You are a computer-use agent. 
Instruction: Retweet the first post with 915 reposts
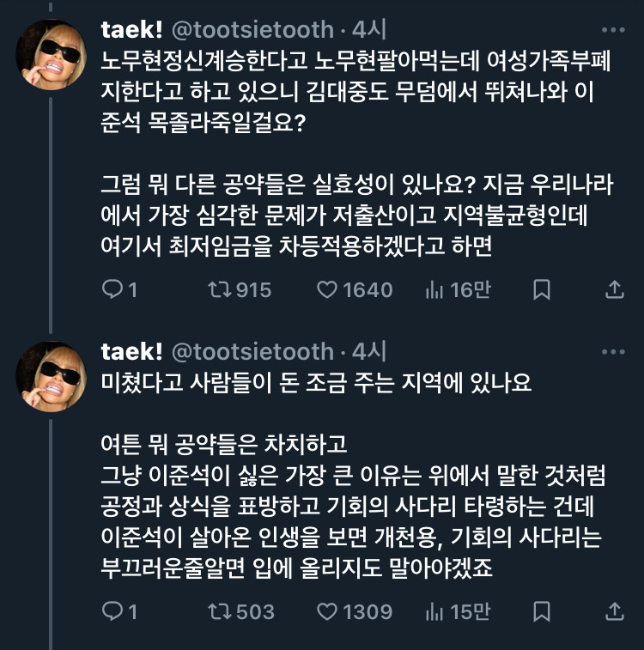coord(222,290)
